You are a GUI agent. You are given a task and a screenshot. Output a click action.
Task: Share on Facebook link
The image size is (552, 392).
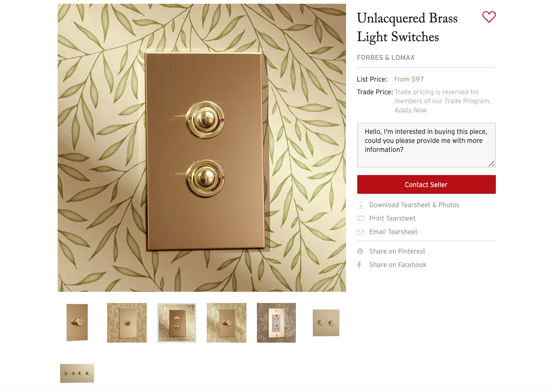tap(398, 265)
